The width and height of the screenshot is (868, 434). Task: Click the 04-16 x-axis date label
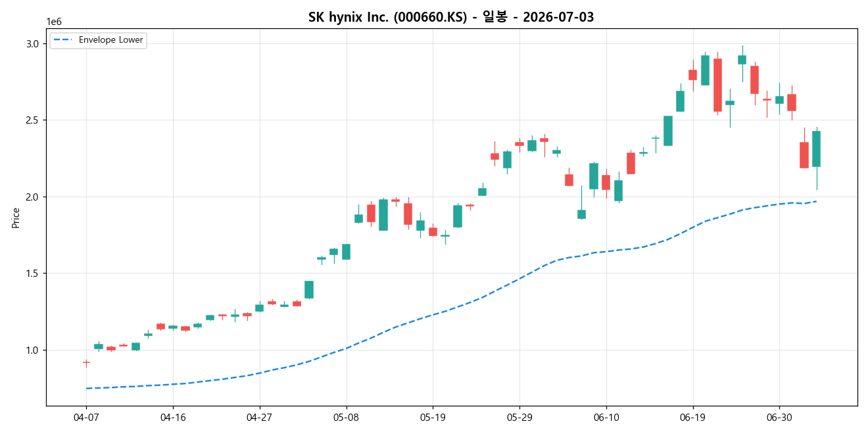[172, 417]
